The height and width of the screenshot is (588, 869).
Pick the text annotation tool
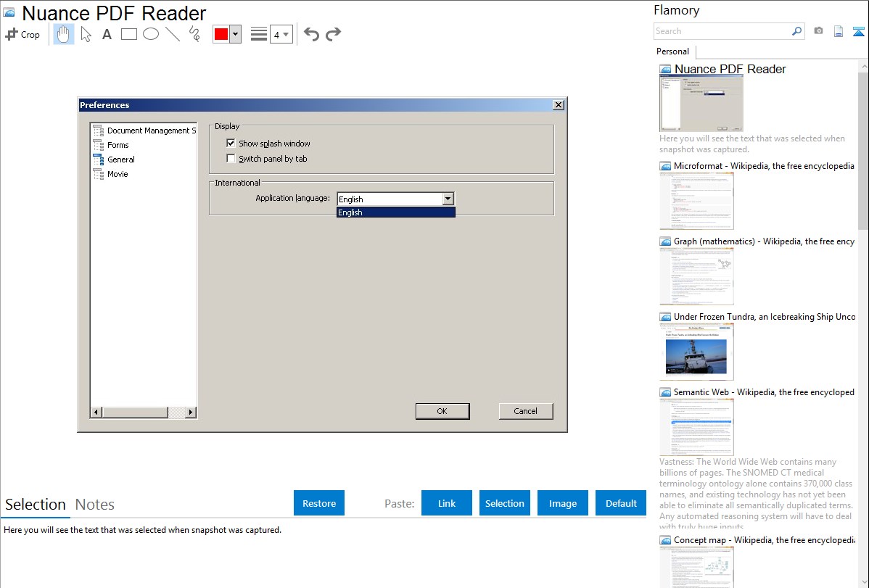pos(107,34)
